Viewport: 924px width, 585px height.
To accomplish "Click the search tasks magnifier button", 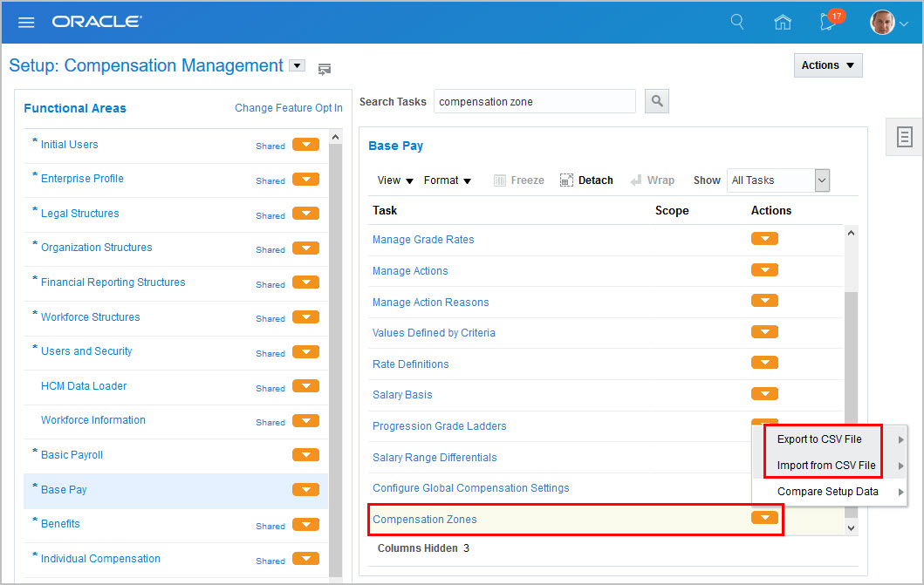I will tap(656, 101).
